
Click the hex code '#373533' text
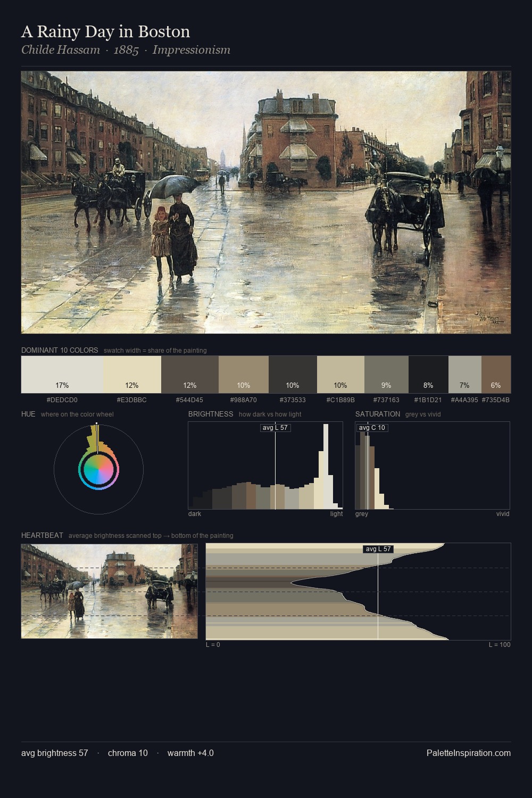coord(293,400)
